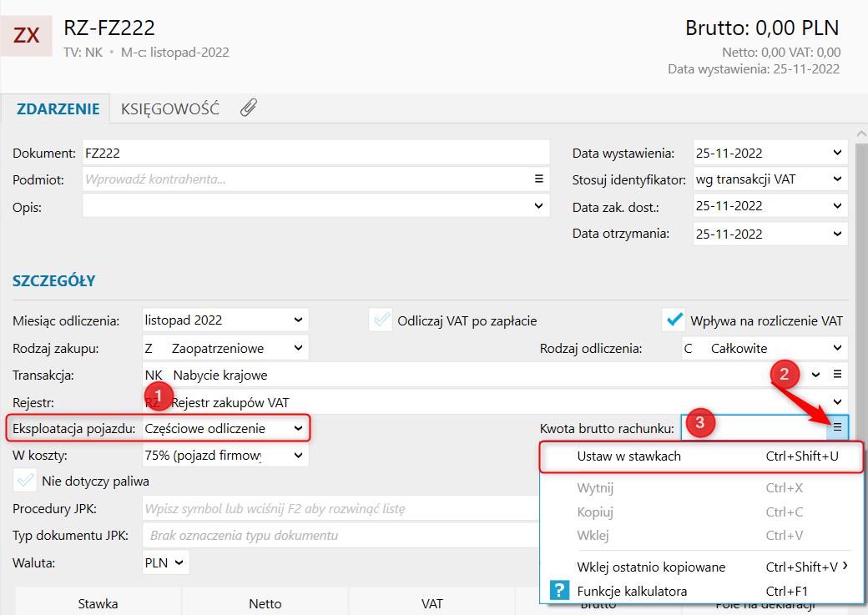Expand the Eksploatacja pojazdu dropdown
This screenshot has height=615, width=868.
point(298,429)
